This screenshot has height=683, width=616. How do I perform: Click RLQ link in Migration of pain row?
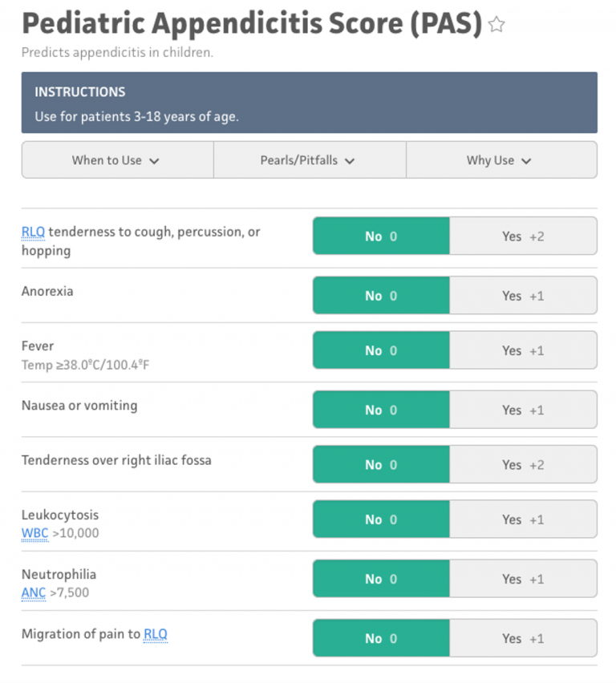[156, 634]
